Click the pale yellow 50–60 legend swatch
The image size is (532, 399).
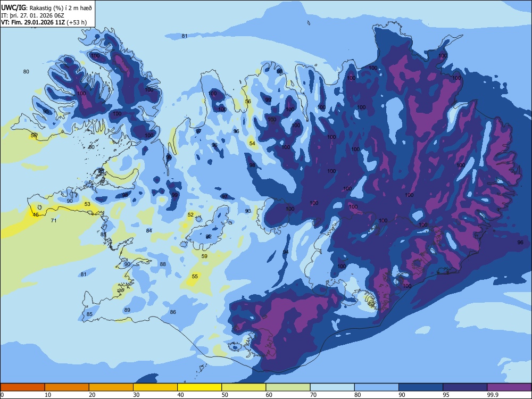click(244, 387)
